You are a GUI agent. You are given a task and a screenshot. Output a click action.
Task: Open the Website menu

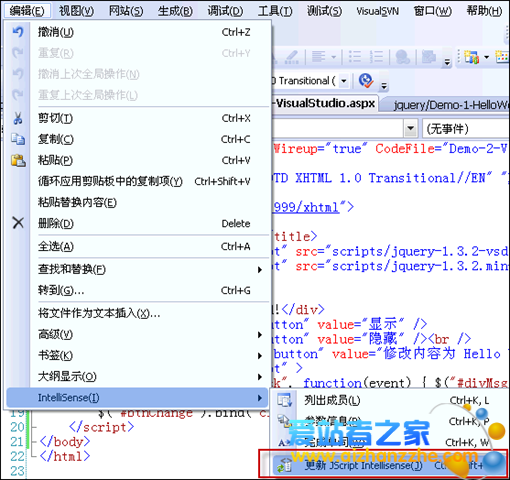tap(126, 11)
